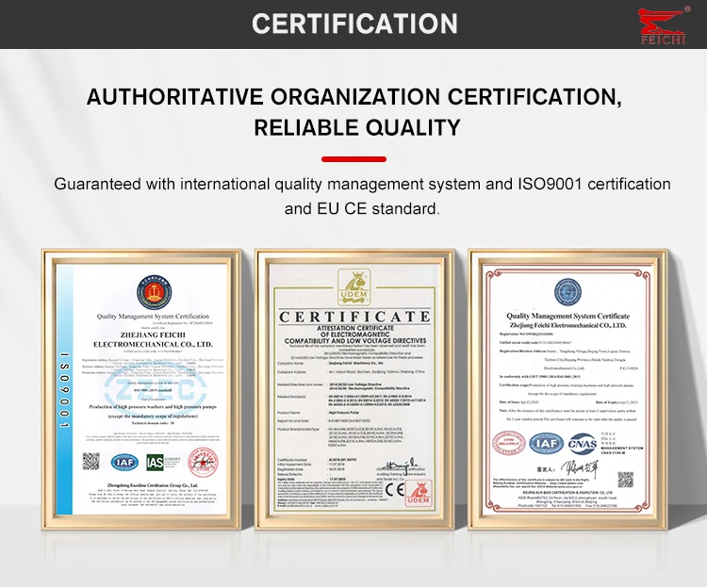Click 'Zhongheng Excellent Certification Group' footer text
Screen dimensions: 707x588
153,485
